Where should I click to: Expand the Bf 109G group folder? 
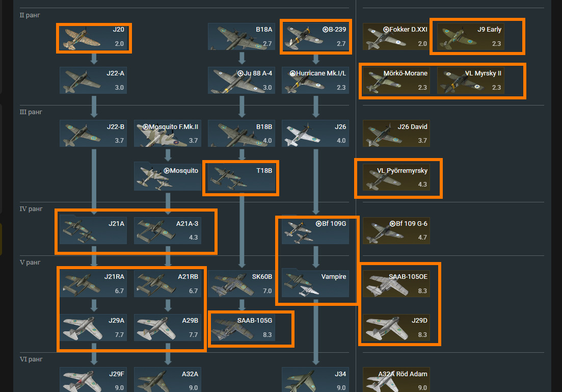(315, 230)
